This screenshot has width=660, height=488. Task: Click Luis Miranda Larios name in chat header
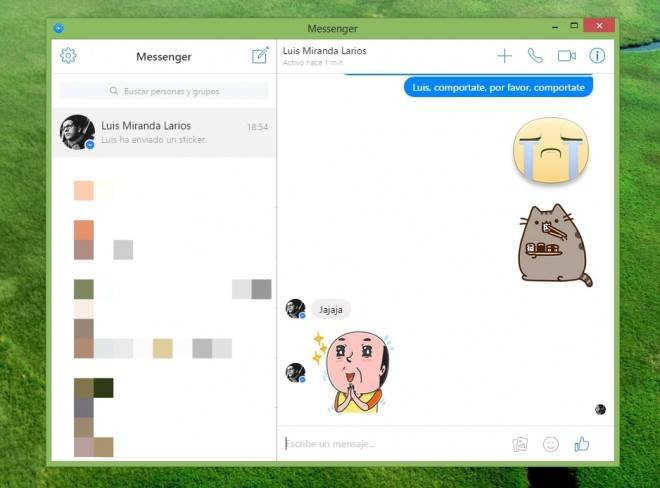pos(325,51)
